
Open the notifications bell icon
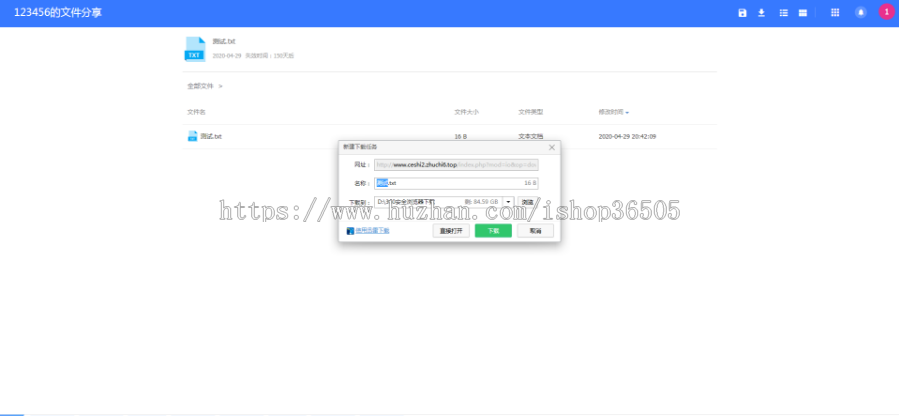point(860,13)
